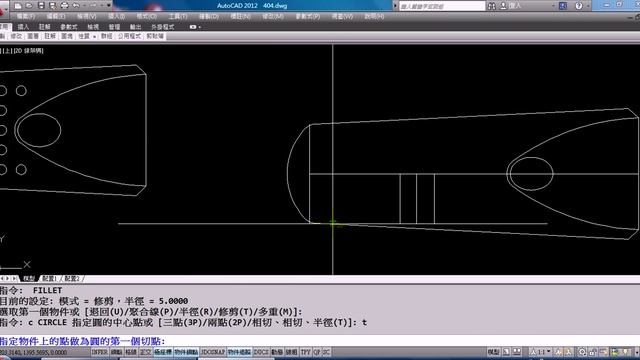Expand the 修改 ribbon panel title
The image size is (640, 360).
point(16,36)
